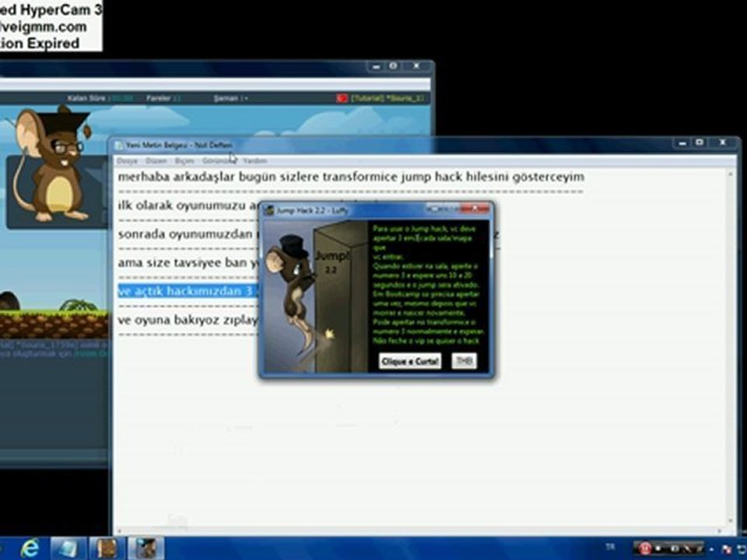Viewport: 747px width, 560px height.
Task: Click the [Tutorial] room name in game
Action: (387, 98)
